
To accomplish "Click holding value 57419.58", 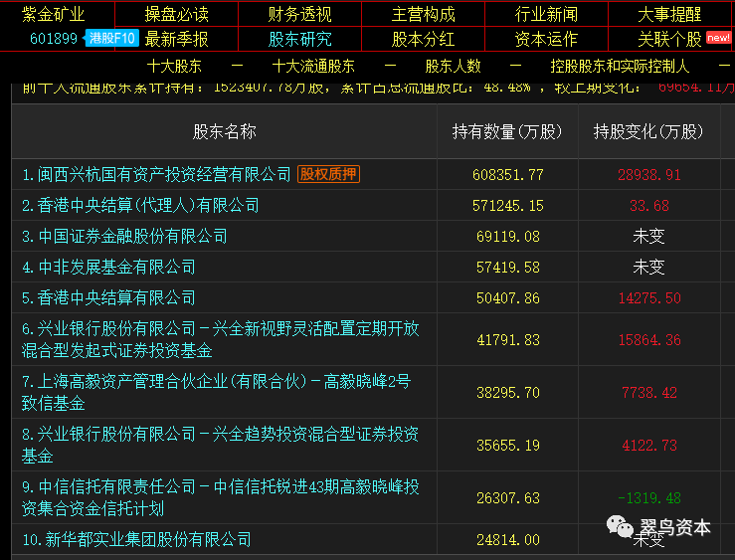I will tap(507, 268).
